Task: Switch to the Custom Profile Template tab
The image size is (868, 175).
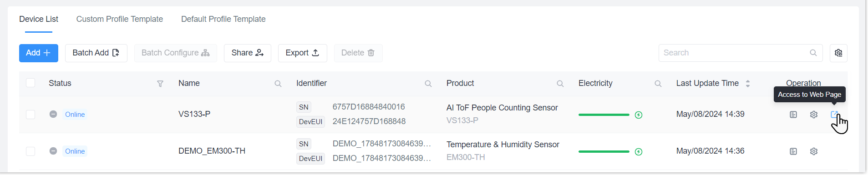Action: click(x=120, y=19)
